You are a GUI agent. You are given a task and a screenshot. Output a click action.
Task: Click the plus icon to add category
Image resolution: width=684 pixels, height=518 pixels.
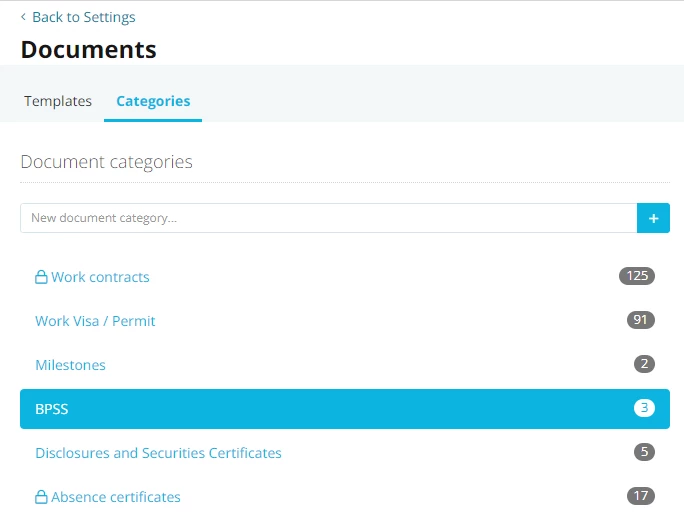pyautogui.click(x=653, y=218)
